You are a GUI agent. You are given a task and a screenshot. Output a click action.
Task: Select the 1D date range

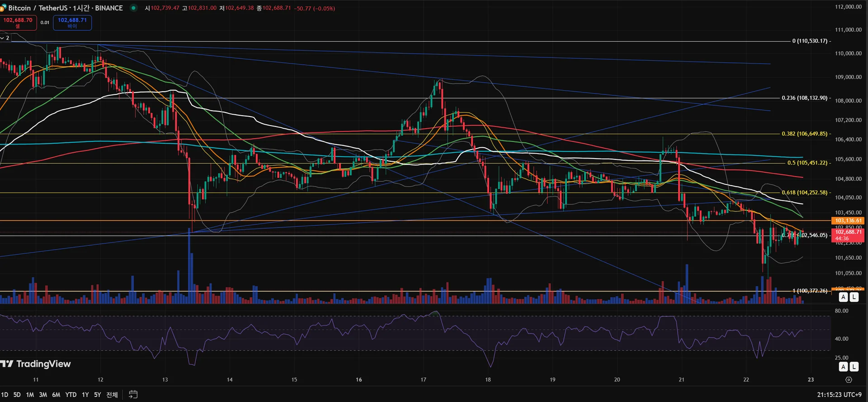tap(5, 394)
